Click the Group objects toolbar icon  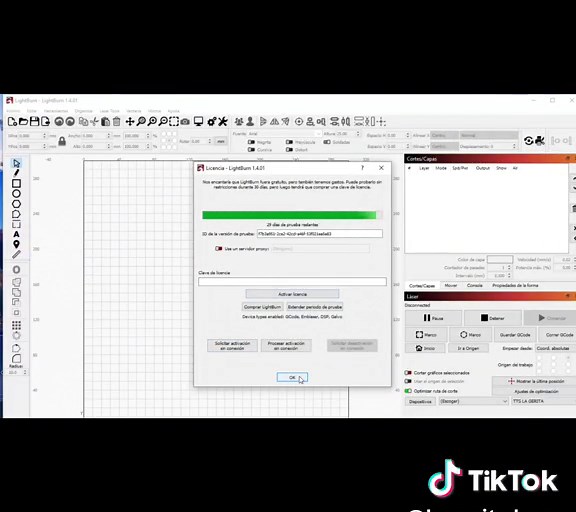tap(239, 122)
